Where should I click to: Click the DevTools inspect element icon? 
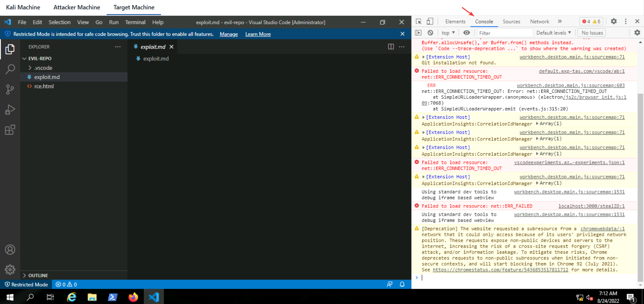(419, 21)
